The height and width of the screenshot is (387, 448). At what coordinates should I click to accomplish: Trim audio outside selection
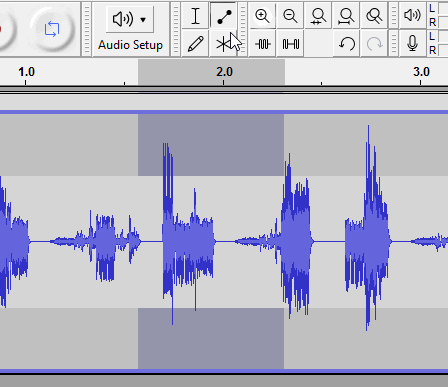pyautogui.click(x=262, y=44)
